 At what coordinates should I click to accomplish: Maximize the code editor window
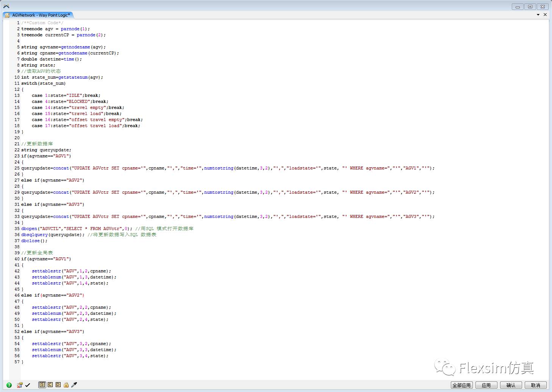(530, 6)
